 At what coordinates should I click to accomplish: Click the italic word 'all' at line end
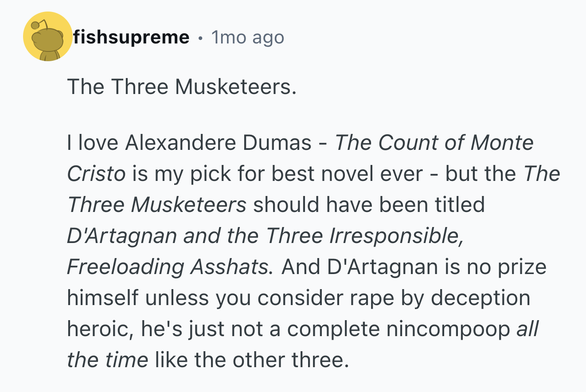(x=527, y=329)
